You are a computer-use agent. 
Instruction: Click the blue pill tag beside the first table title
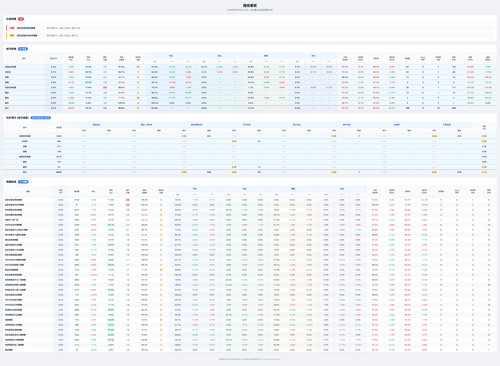coord(23,49)
